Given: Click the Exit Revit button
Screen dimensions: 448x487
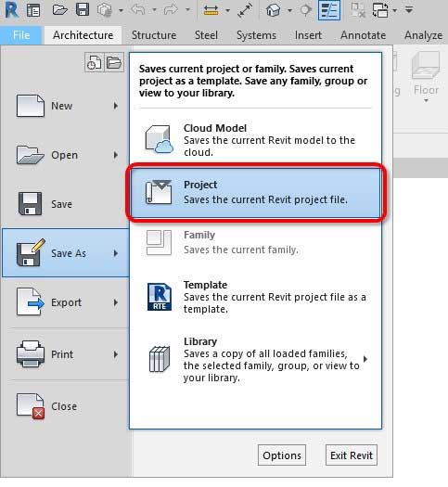Looking at the screenshot, I should (x=352, y=455).
